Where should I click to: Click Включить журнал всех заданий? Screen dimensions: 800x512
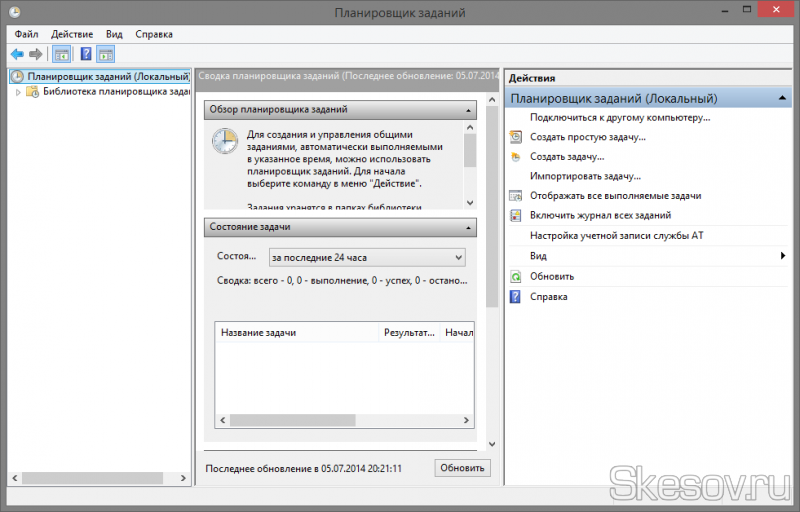coord(600,215)
